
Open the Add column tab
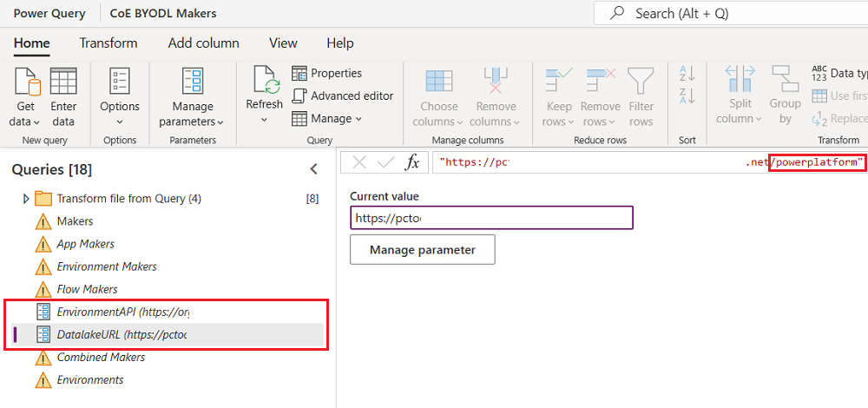[203, 43]
